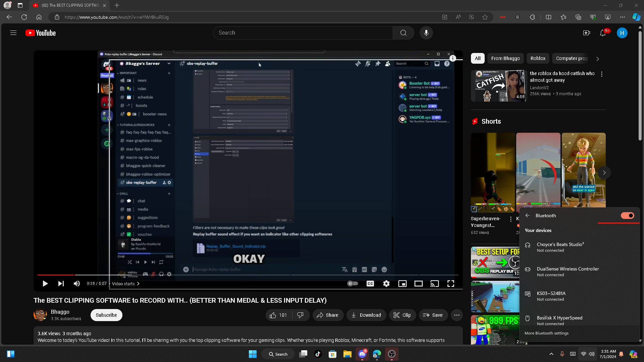This screenshot has width=644, height=362.
Task: Dislike the video
Action: 301,315
